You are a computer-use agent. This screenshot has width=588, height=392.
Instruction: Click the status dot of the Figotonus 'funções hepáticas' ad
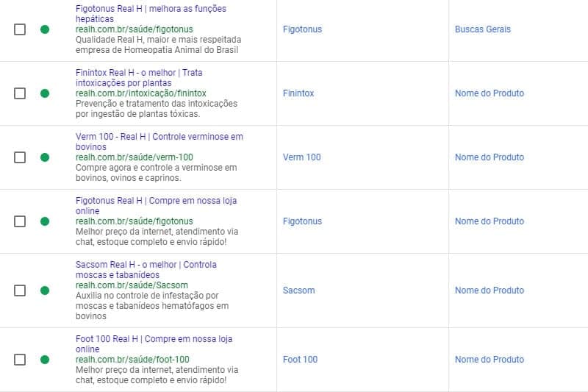45,29
